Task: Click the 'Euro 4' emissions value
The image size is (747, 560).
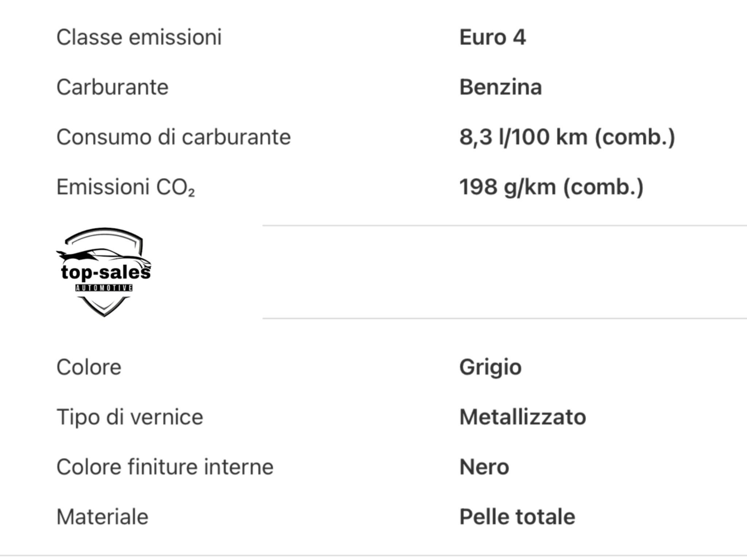Action: 492,37
